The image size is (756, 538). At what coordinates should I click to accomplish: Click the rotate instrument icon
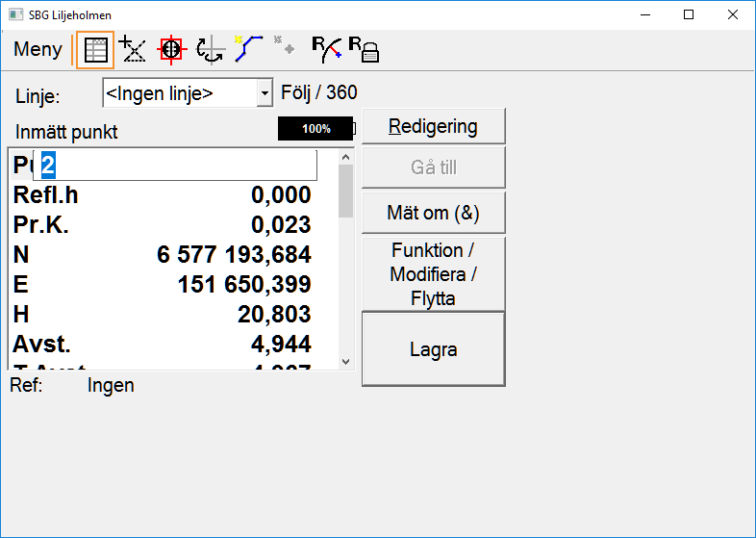(x=210, y=49)
